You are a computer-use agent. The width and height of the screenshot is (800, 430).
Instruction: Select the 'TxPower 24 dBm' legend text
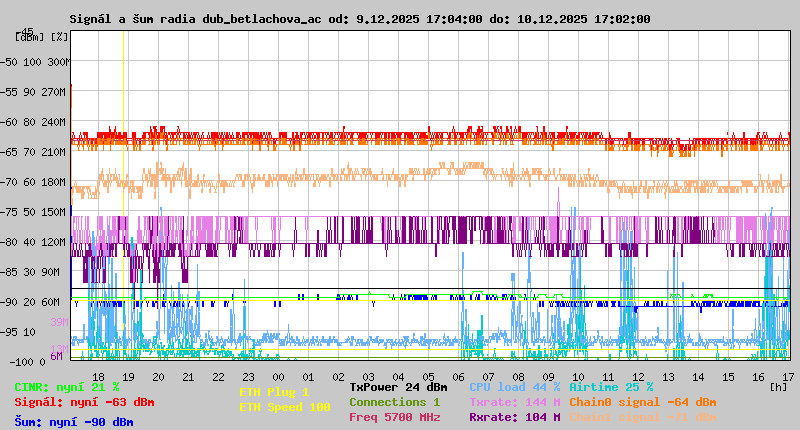coord(398,387)
